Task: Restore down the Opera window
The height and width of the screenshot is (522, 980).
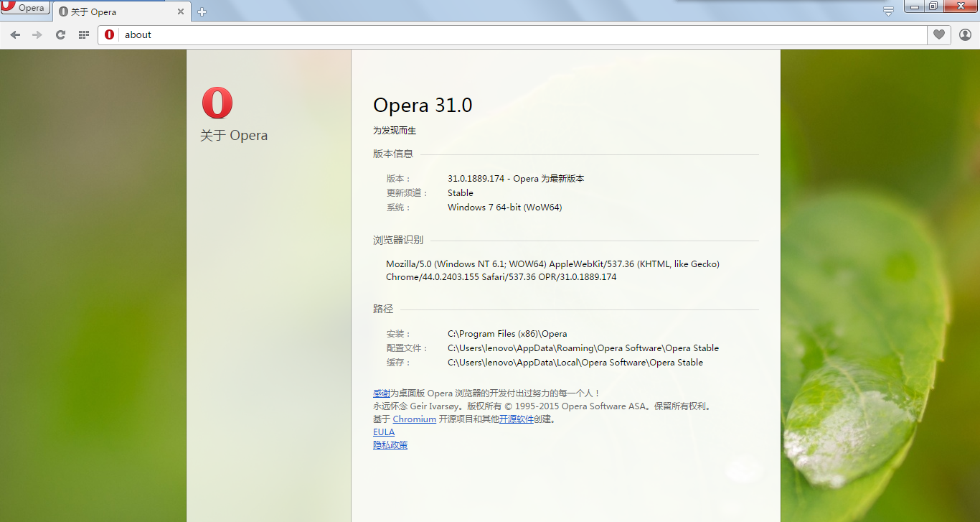Action: pyautogui.click(x=933, y=6)
